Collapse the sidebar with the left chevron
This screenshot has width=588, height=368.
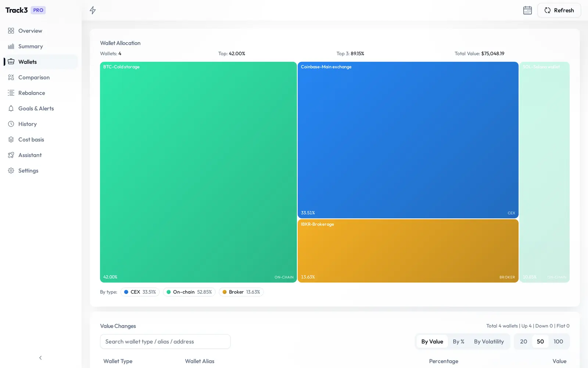coord(40,358)
